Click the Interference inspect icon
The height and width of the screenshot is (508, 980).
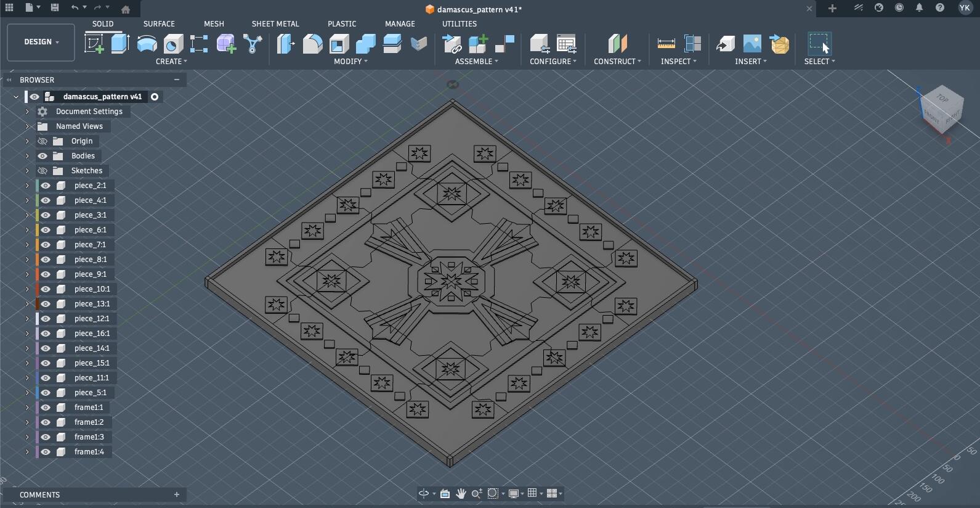coord(692,44)
